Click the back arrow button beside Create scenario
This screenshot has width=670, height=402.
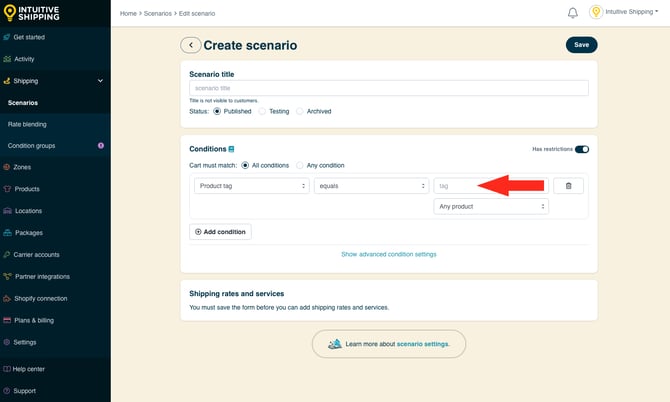[x=190, y=45]
